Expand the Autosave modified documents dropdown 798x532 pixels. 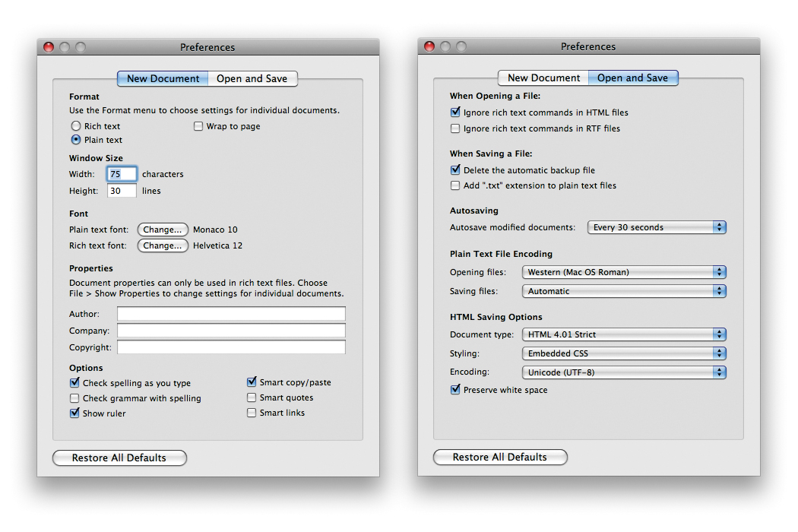coord(657,227)
